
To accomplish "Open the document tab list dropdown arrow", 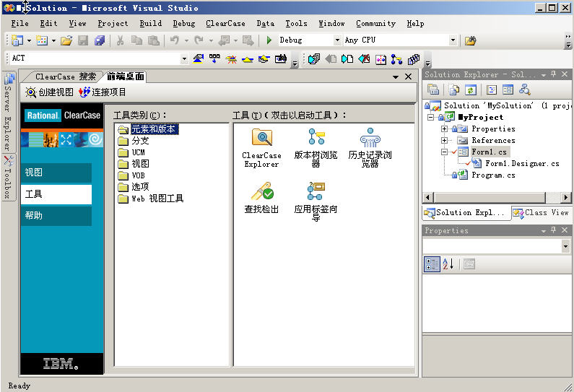I will coord(396,77).
